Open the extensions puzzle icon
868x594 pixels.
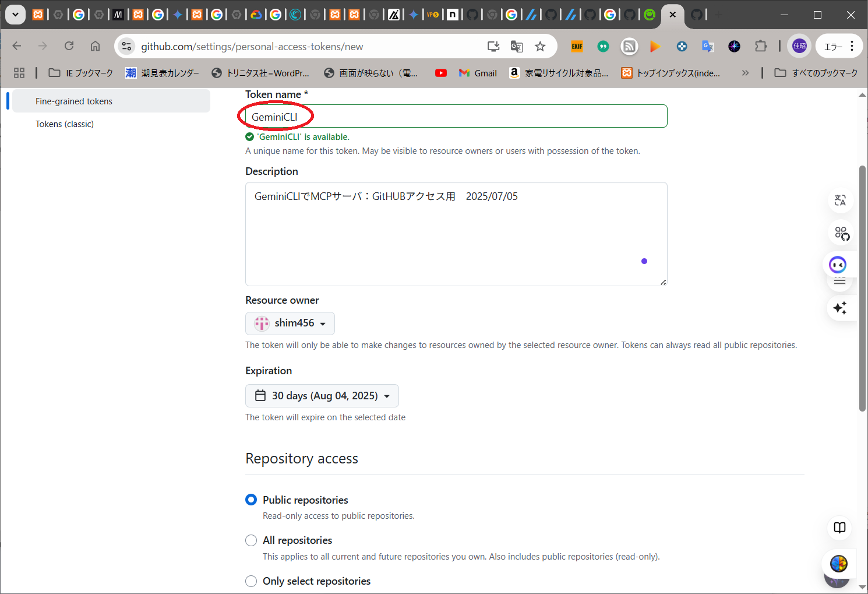[761, 46]
